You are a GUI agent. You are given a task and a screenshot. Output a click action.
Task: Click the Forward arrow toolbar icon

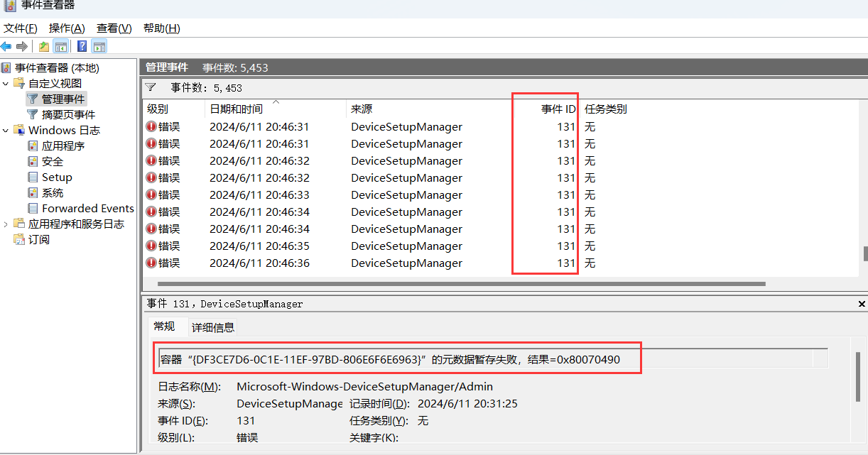pyautogui.click(x=22, y=47)
